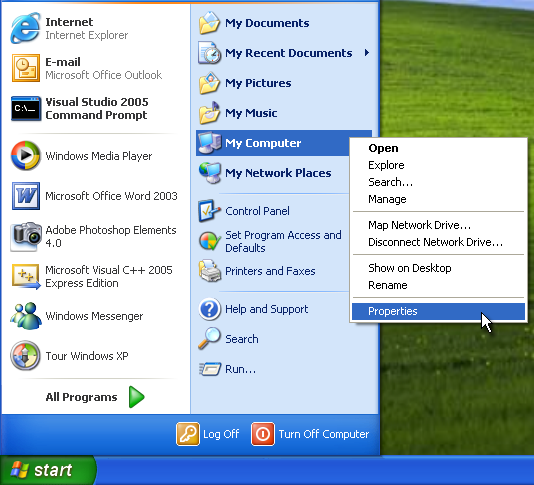Open Properties from context menu
This screenshot has width=534, height=485.
tap(439, 311)
